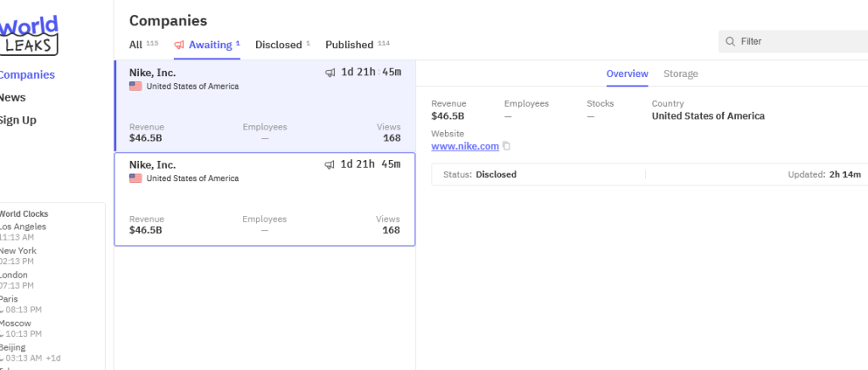Open the Disclosed tab
This screenshot has width=868, height=370.
pyautogui.click(x=278, y=45)
